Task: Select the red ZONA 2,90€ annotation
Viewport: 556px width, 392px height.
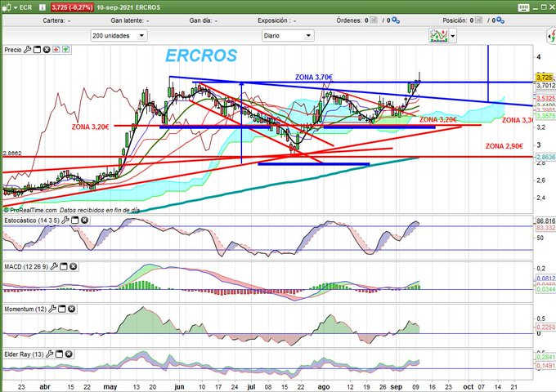Action: [x=504, y=146]
